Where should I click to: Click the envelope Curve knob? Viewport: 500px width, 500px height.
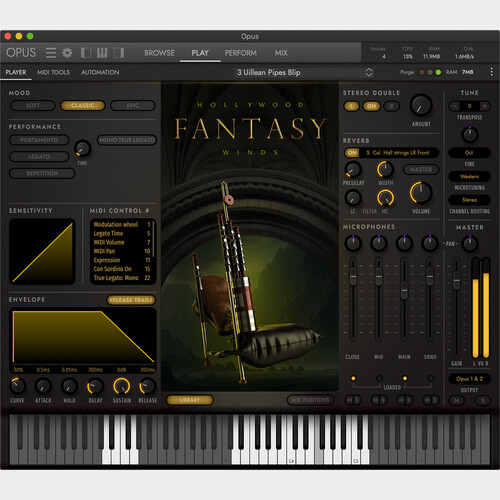coord(17,386)
